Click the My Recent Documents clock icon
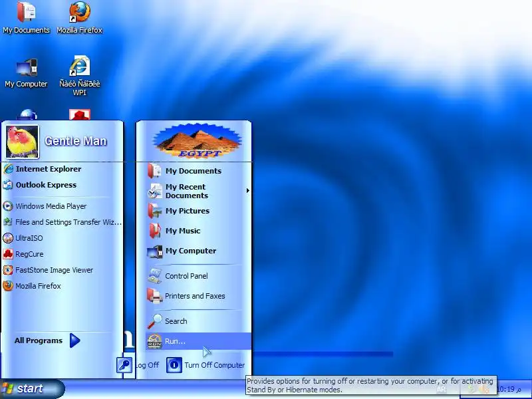Image resolution: width=532 pixels, height=399 pixels. pos(155,191)
